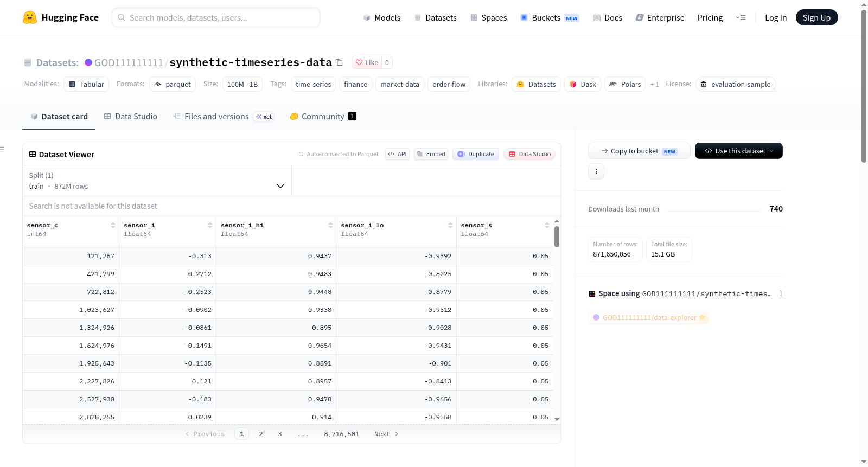Click the Polars library tag

pos(625,84)
